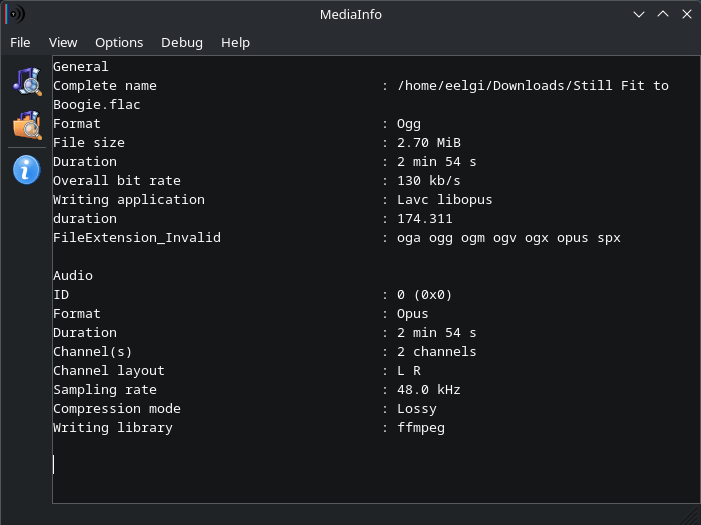701x525 pixels.
Task: Click the Lavc libopus writing application value
Action: pyautogui.click(x=444, y=200)
